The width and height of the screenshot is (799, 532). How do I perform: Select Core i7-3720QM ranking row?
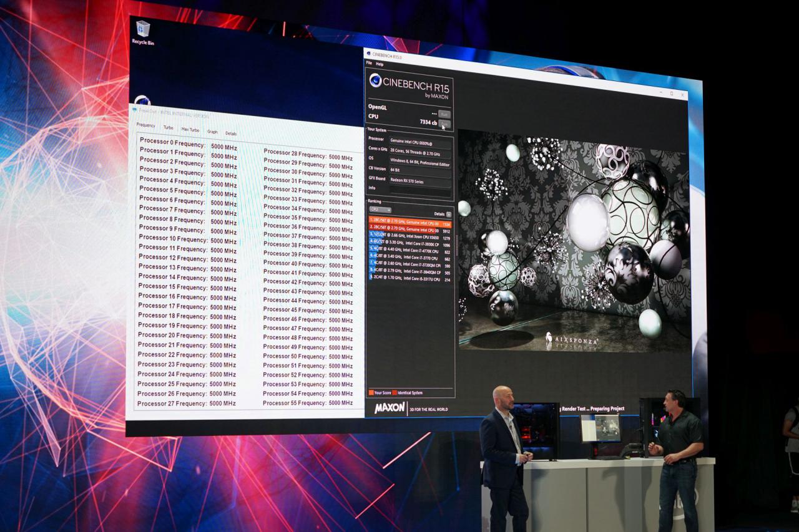(x=409, y=265)
